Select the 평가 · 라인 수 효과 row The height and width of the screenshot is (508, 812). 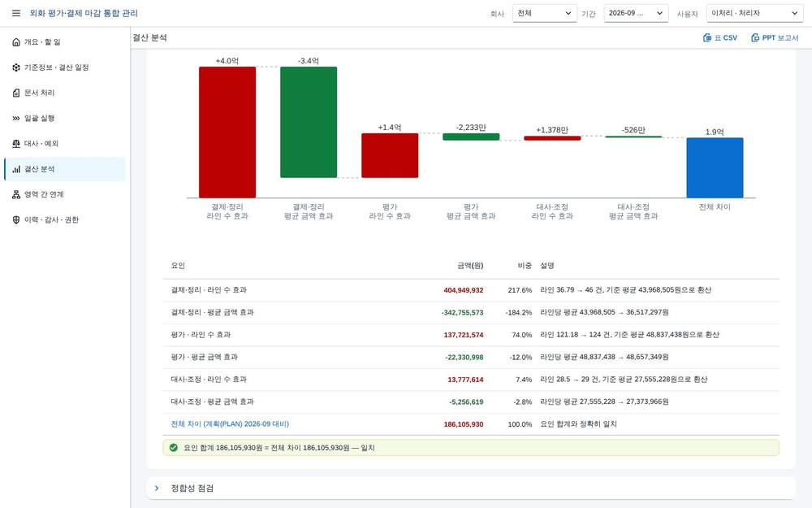click(x=471, y=335)
